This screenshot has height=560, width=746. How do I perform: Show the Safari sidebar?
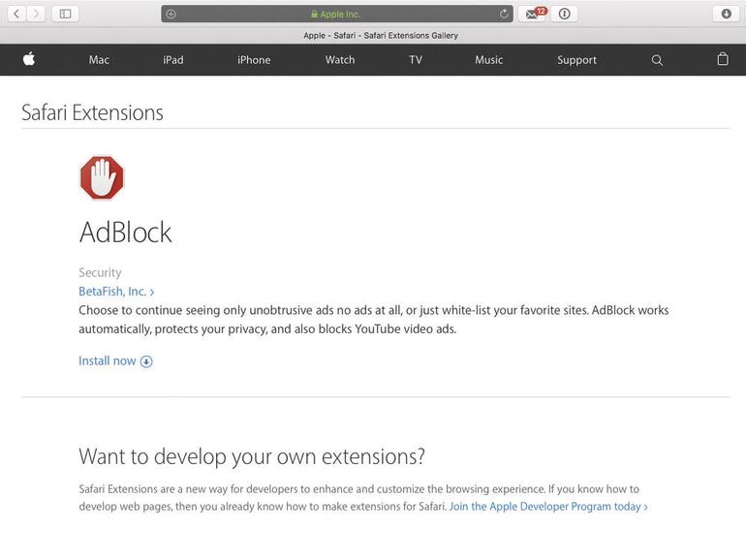click(x=65, y=14)
